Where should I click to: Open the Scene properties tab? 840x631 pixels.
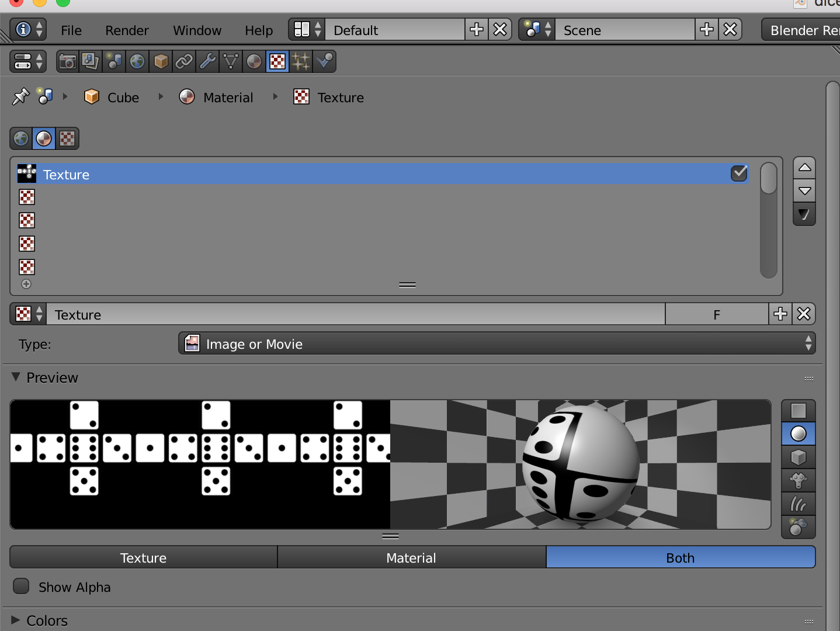(x=114, y=61)
